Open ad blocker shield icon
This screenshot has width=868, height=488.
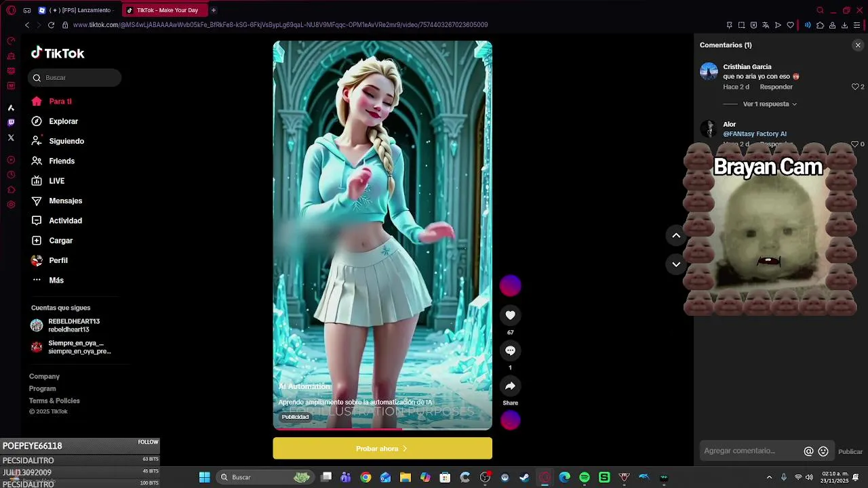coord(753,25)
